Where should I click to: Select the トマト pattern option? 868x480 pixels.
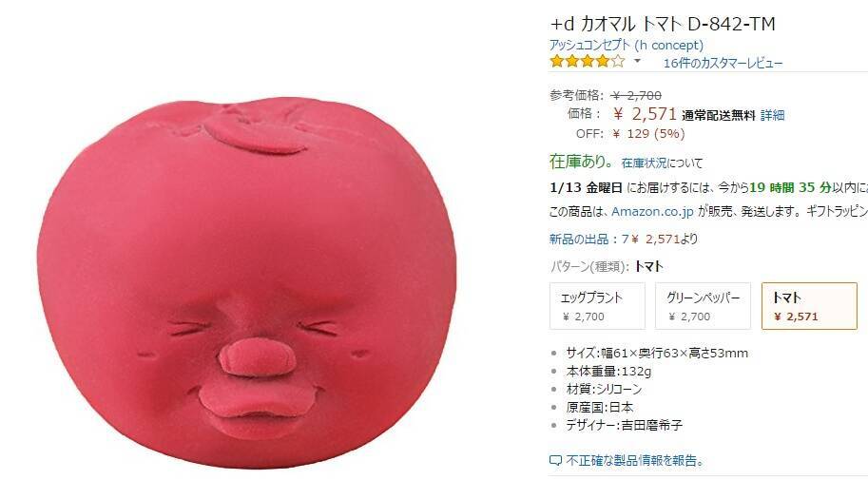(x=809, y=306)
